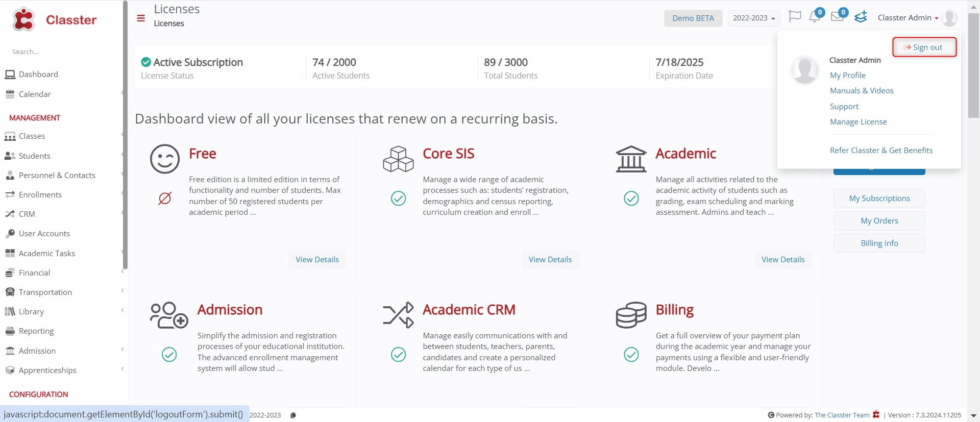Viewport: 980px width, 422px height.
Task: Click the Personnel & Contacts icon
Action: point(10,175)
